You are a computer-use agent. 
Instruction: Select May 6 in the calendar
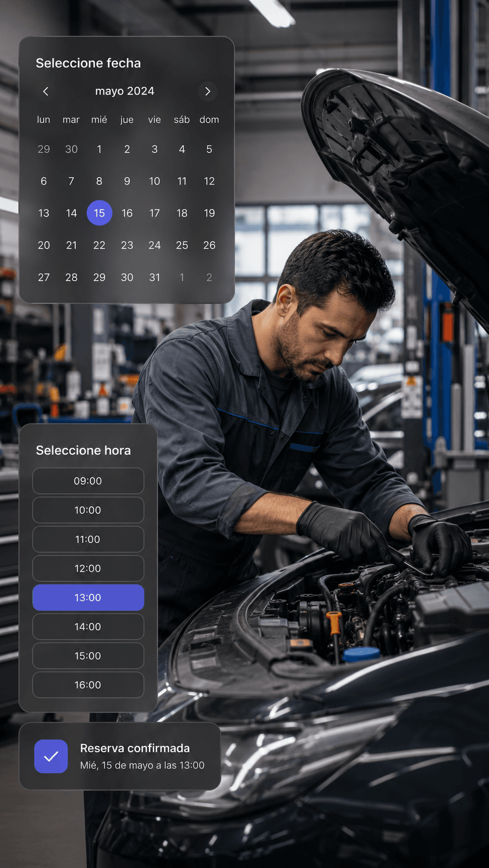pyautogui.click(x=44, y=181)
